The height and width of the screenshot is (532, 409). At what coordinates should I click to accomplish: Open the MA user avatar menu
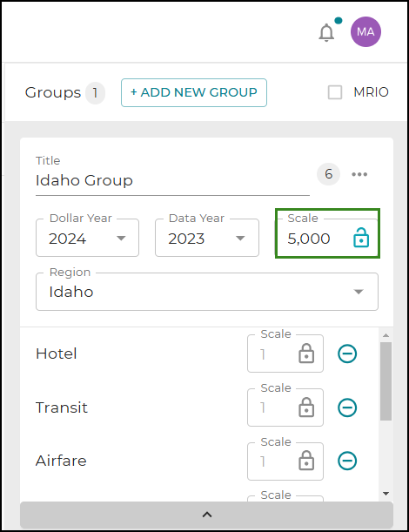365,32
